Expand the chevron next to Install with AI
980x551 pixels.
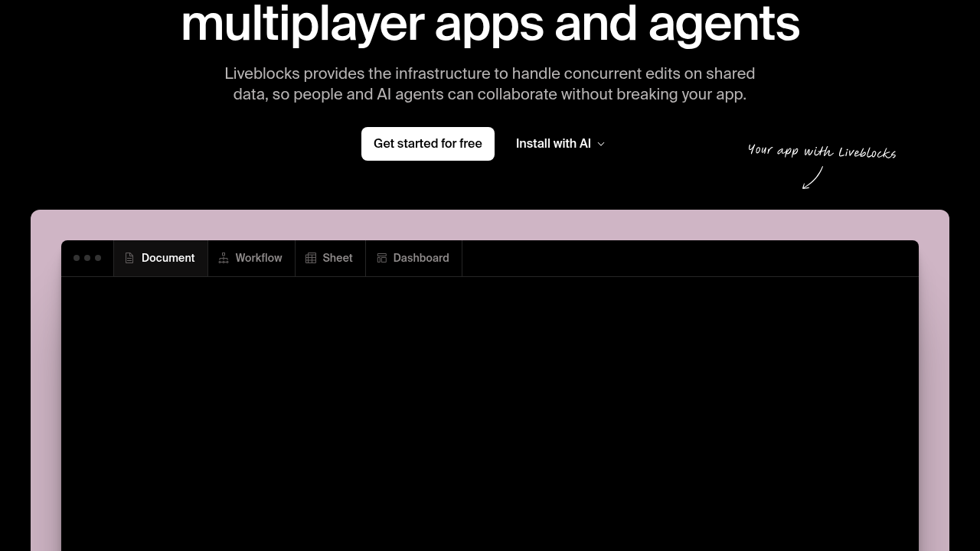click(601, 144)
